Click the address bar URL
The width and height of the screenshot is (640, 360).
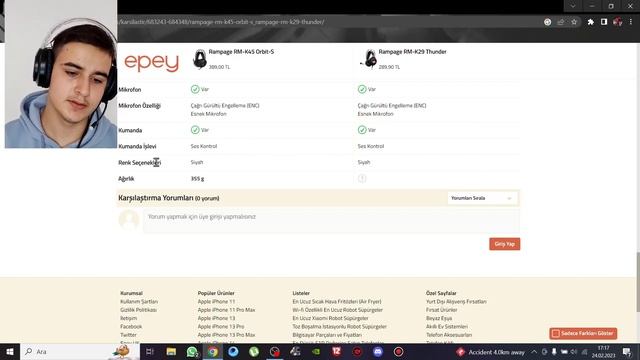click(221, 22)
